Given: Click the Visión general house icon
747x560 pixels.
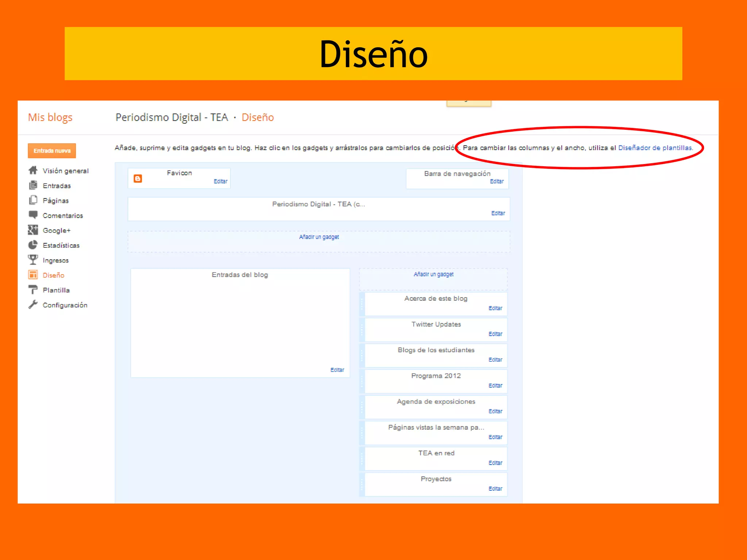Looking at the screenshot, I should (x=33, y=170).
